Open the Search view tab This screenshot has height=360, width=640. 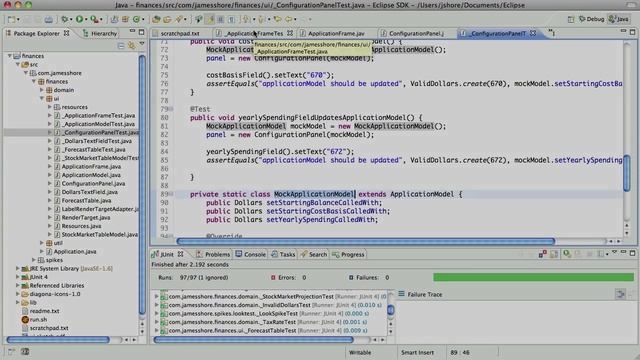tap(314, 254)
